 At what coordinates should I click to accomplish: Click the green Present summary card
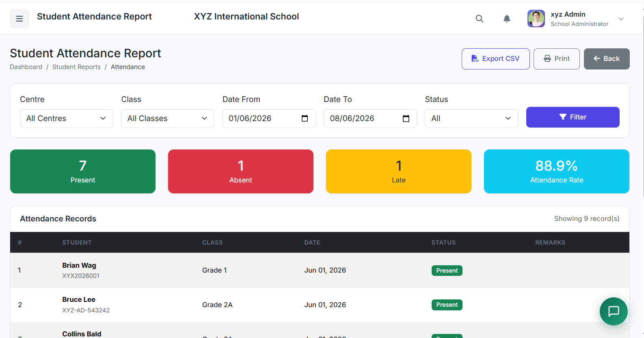click(x=83, y=171)
